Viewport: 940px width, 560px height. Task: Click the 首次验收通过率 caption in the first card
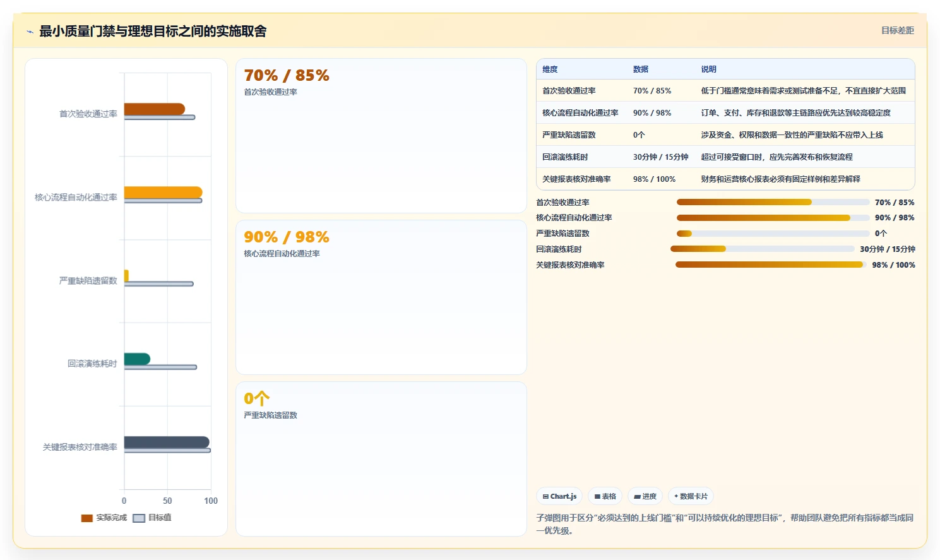coord(270,92)
